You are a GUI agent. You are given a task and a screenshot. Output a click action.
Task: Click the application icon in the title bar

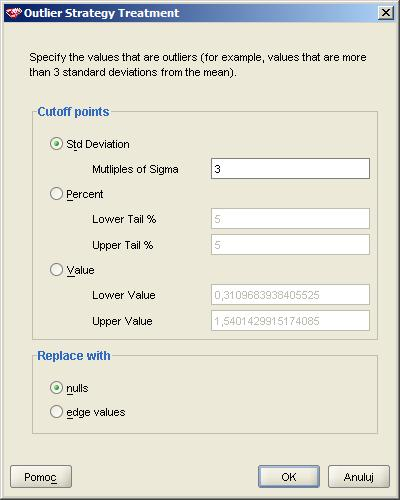pos(14,13)
